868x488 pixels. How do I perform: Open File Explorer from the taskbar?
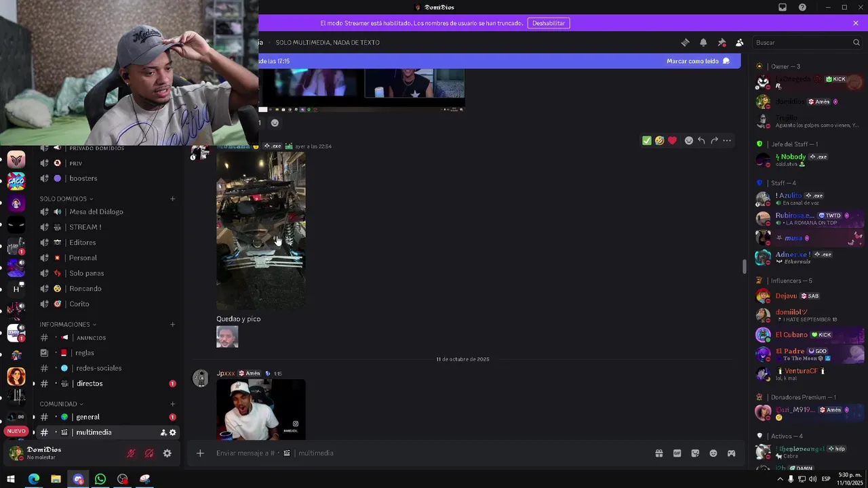56,479
